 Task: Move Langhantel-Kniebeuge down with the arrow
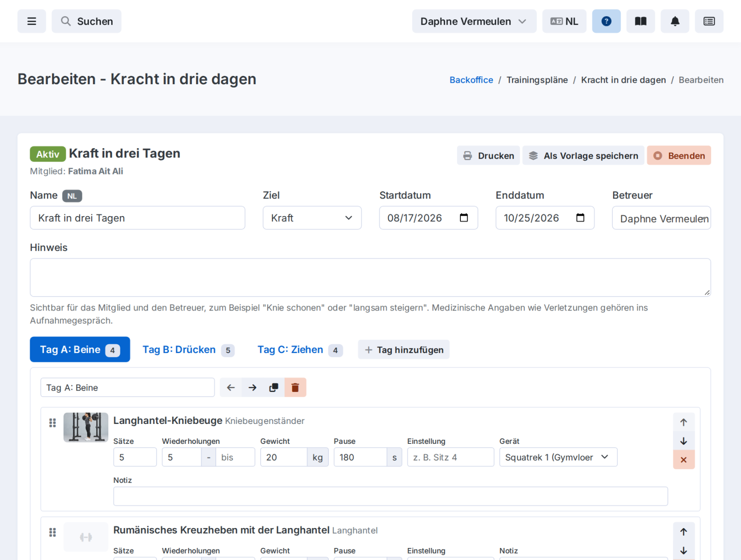click(684, 441)
